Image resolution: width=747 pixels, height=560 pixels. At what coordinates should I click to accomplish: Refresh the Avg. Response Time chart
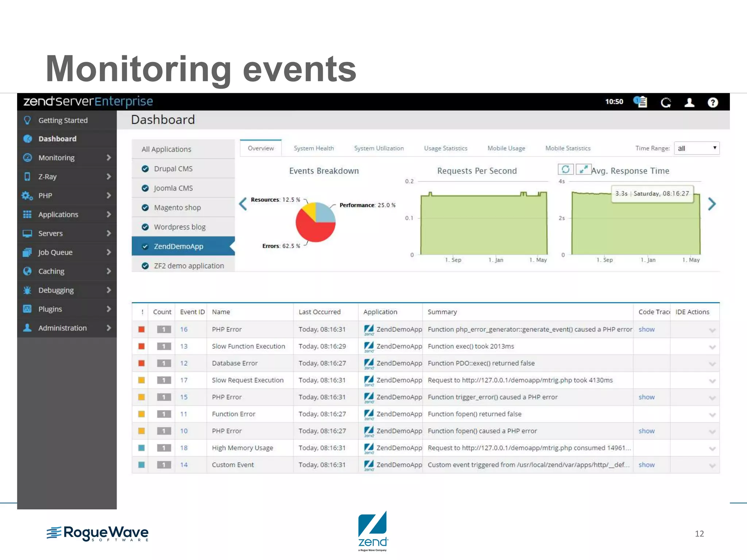(565, 169)
